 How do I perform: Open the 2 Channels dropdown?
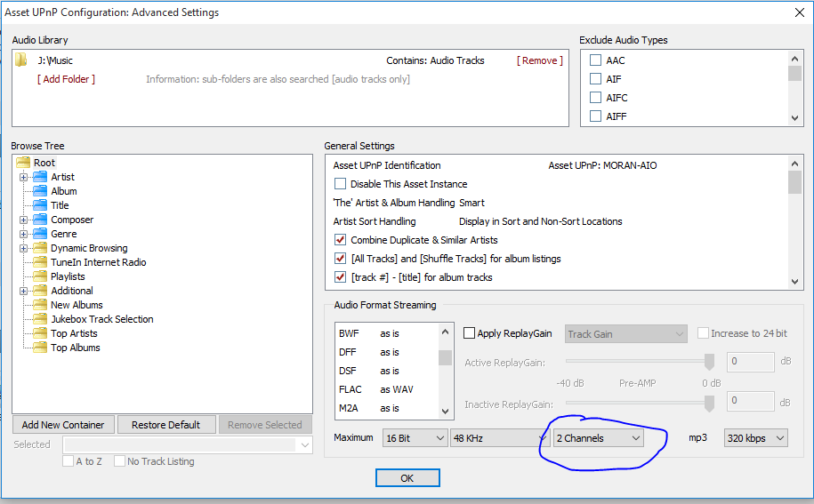pos(599,438)
